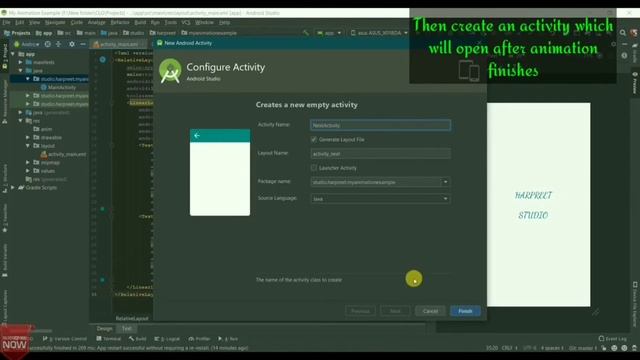Click the phone preview in layout editor
This screenshot has width=640, height=360.
tap(538, 204)
